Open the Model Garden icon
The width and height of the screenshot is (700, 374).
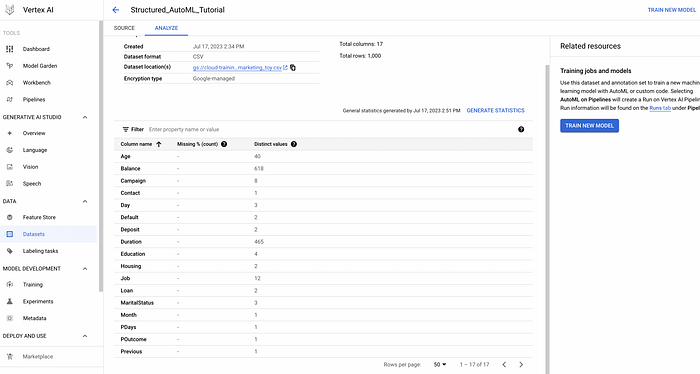click(9, 66)
